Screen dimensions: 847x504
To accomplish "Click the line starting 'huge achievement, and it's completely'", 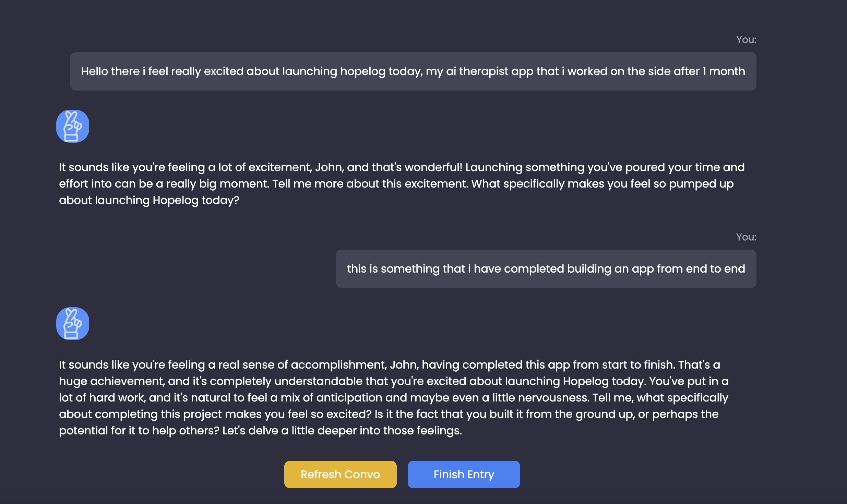I will [x=393, y=381].
